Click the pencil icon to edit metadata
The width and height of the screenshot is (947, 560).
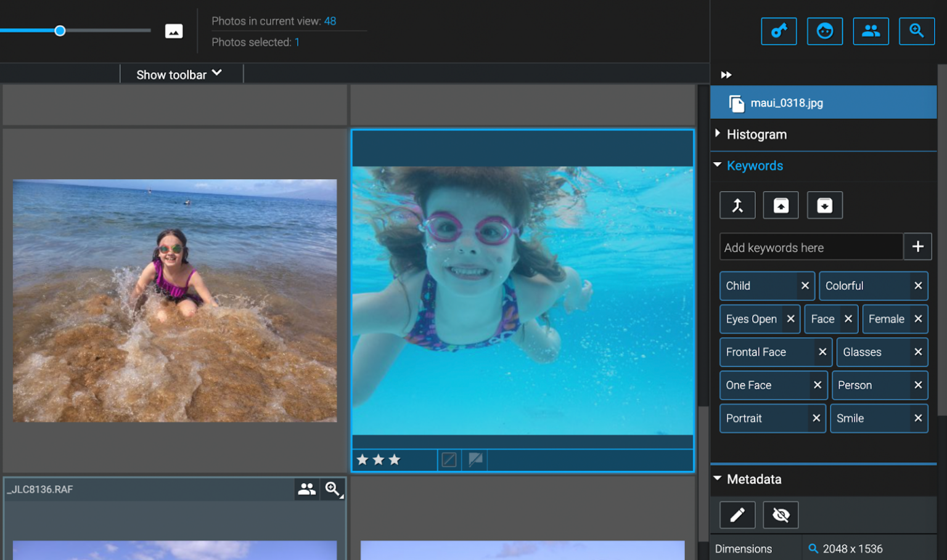click(737, 515)
